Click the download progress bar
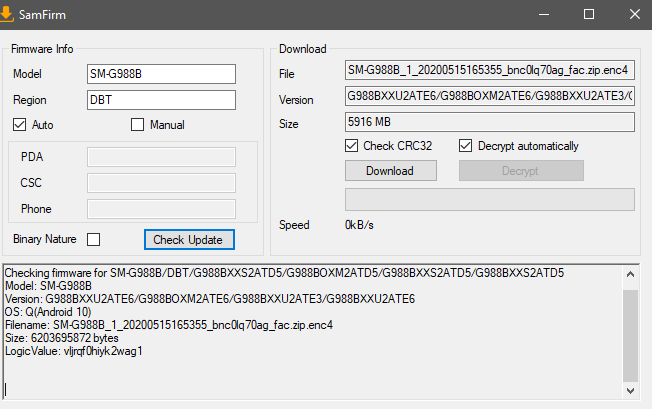This screenshot has height=409, width=652. pos(490,200)
